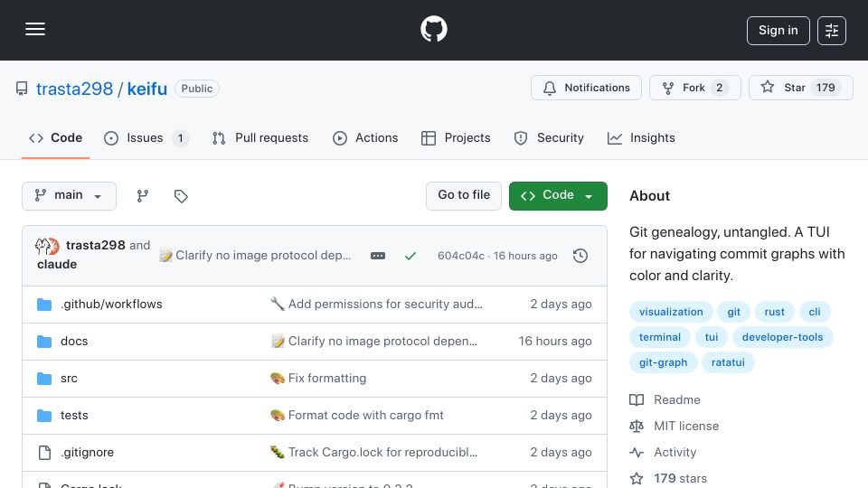Click the star icon beside 179 stars
868x488 pixels.
point(637,479)
